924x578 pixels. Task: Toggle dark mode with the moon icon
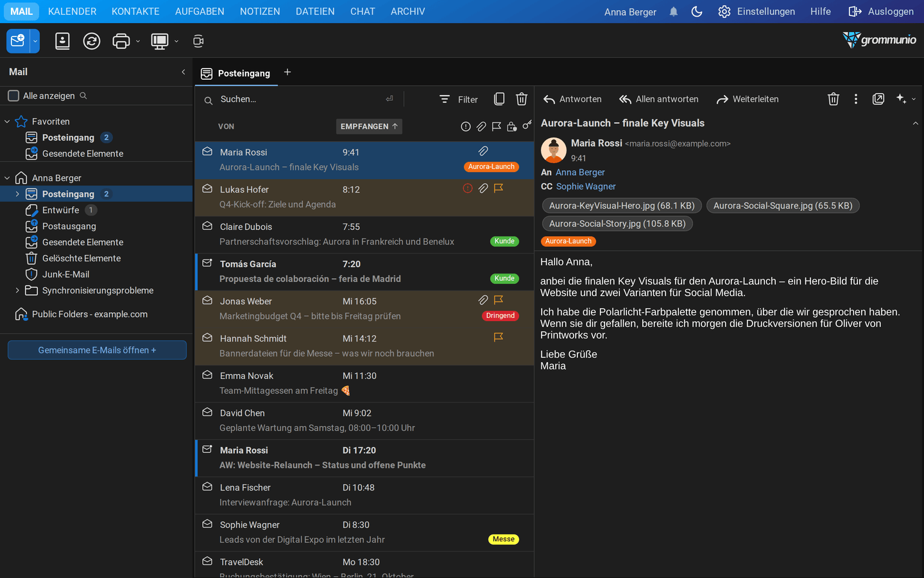click(x=697, y=12)
